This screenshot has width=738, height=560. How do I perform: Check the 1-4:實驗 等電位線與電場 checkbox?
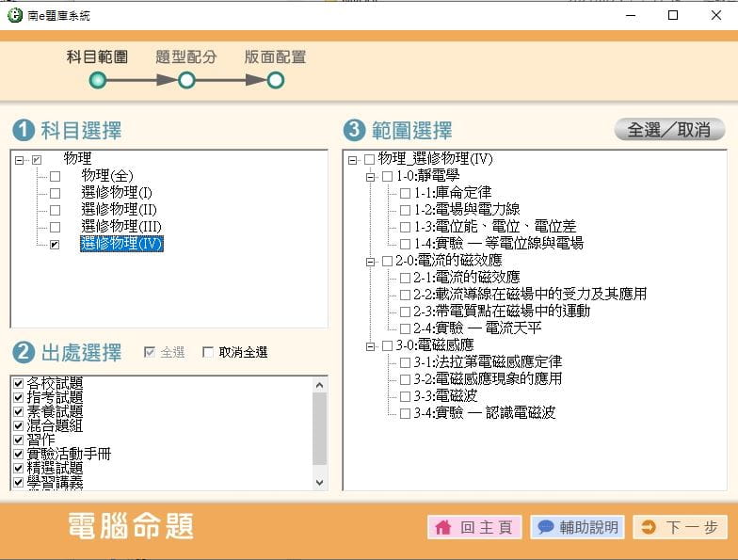pyautogui.click(x=405, y=245)
